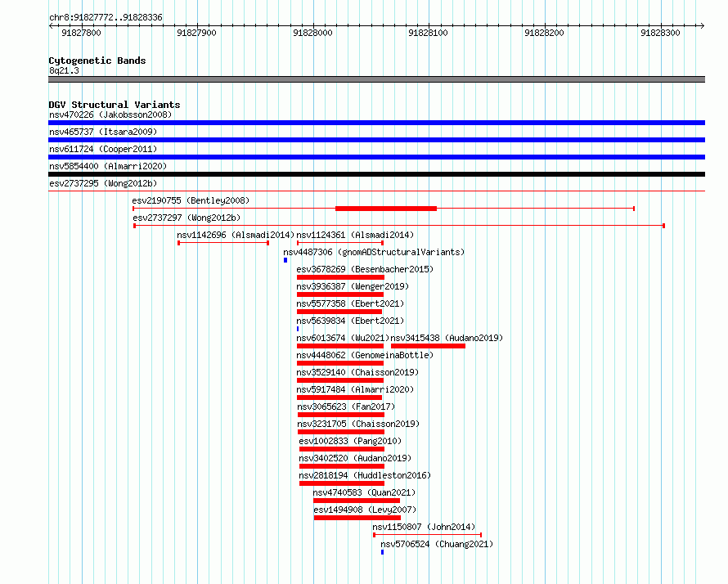Open the esv1494908 (Levy2007) label

coord(366,510)
